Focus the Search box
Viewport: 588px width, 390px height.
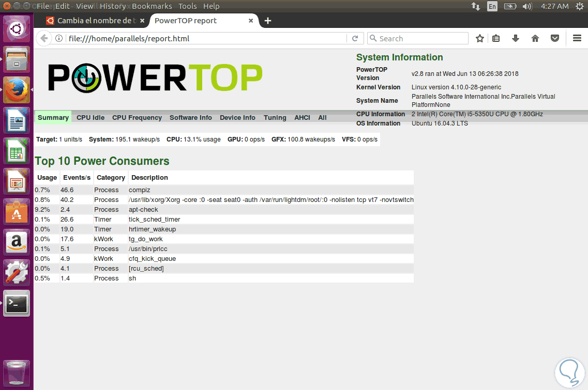click(418, 38)
